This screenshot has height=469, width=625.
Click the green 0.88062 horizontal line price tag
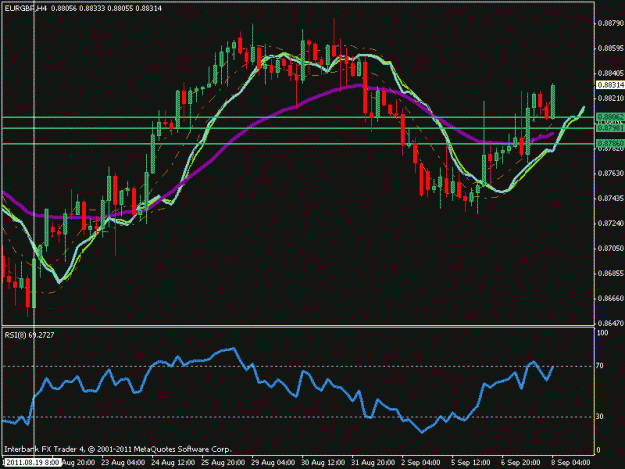pyautogui.click(x=610, y=117)
